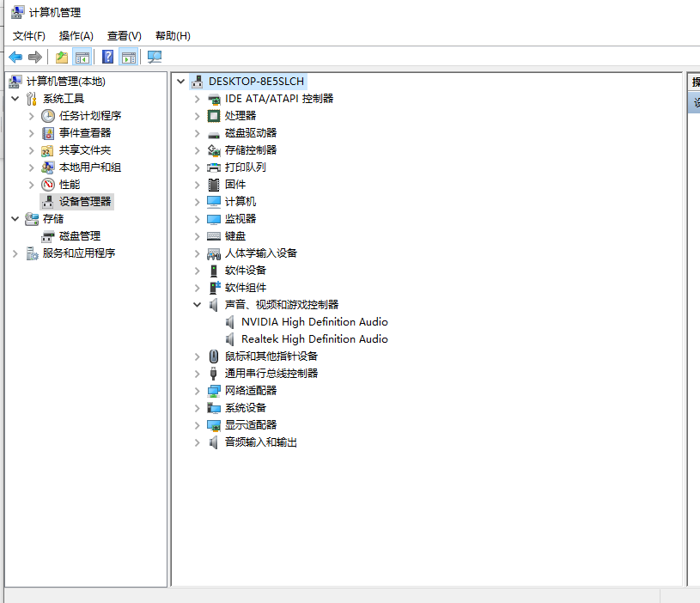Select the 鼠标和其他指针设备 mouse icon
Screen dimensions: 700x603
[x=214, y=356]
